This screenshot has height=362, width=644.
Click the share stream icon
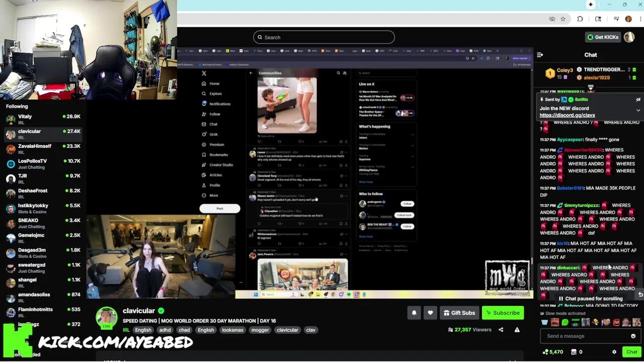click(501, 330)
